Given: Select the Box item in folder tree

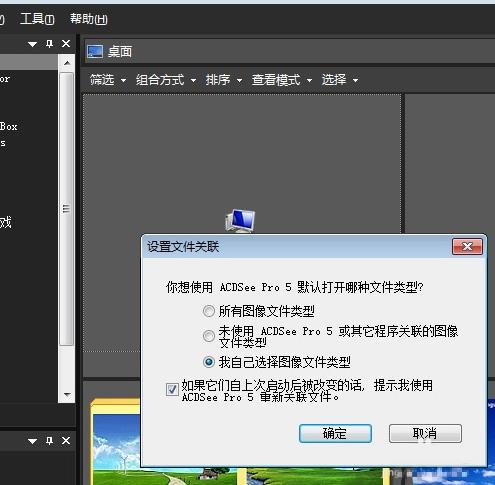Looking at the screenshot, I should (x=9, y=126).
